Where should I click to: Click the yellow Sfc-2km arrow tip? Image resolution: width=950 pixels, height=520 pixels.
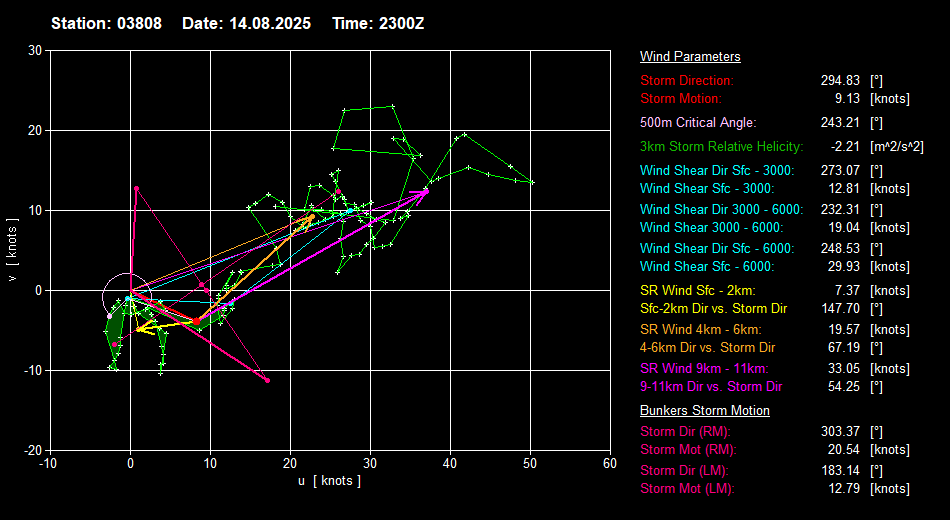(138, 330)
